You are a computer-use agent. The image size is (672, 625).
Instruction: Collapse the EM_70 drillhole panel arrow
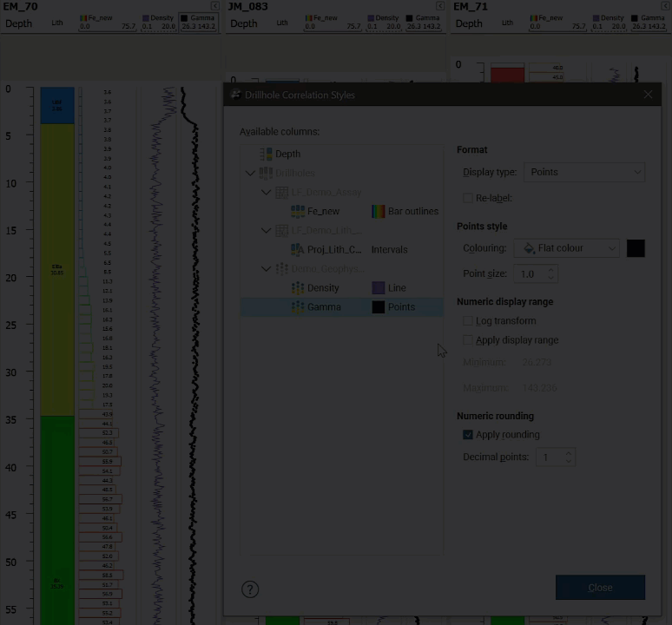[215, 6]
